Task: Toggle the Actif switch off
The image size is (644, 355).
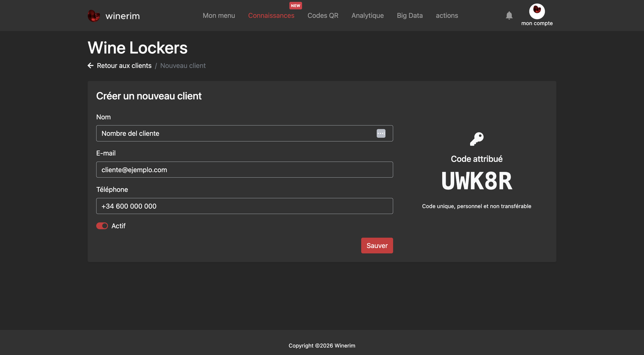Action: (x=102, y=226)
